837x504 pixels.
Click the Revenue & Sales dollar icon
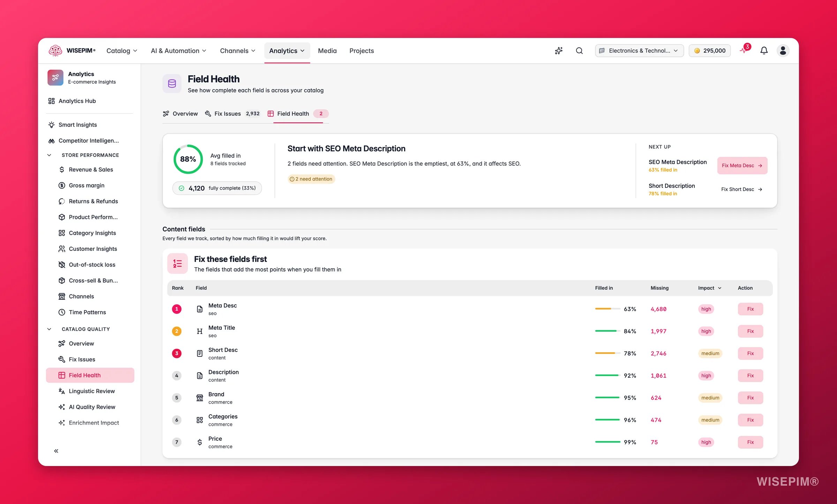[62, 170]
